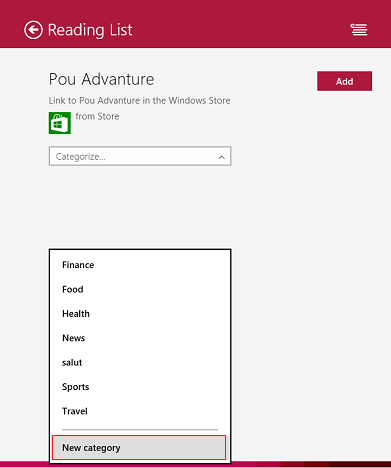Click the 'Link to Pou Advanture' description
Screen dimensions: 391x468
click(139, 100)
